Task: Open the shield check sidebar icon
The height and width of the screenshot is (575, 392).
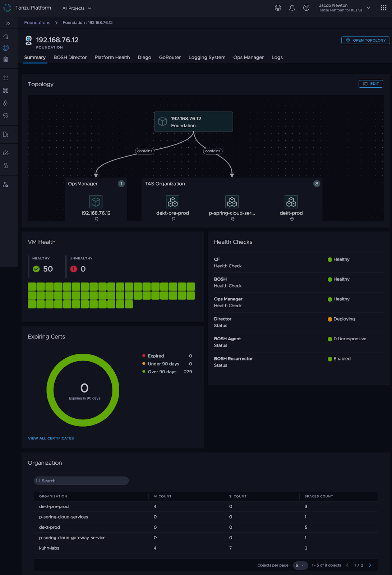Action: 6,116
